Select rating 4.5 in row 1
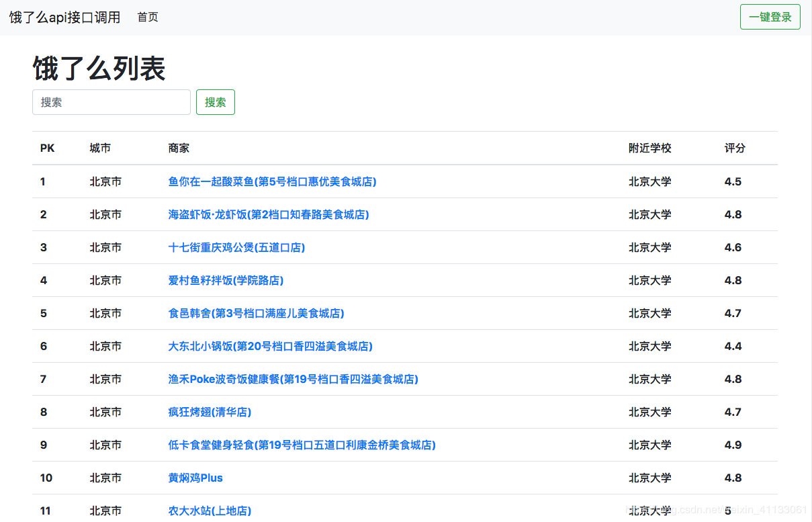 pyautogui.click(x=733, y=181)
